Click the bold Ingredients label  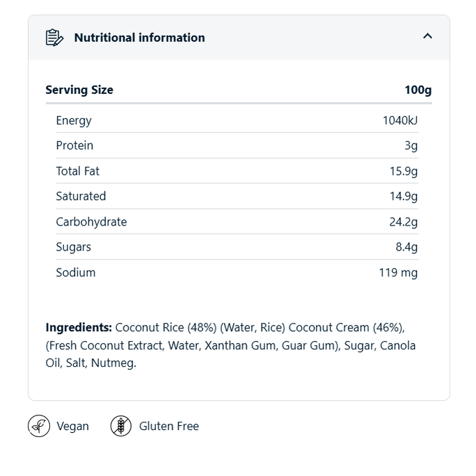pos(79,327)
